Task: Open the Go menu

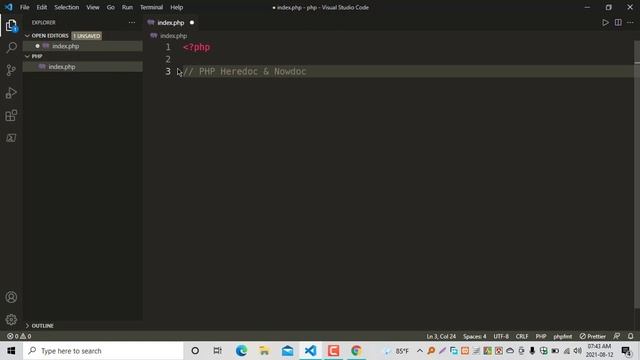Action: click(x=111, y=7)
